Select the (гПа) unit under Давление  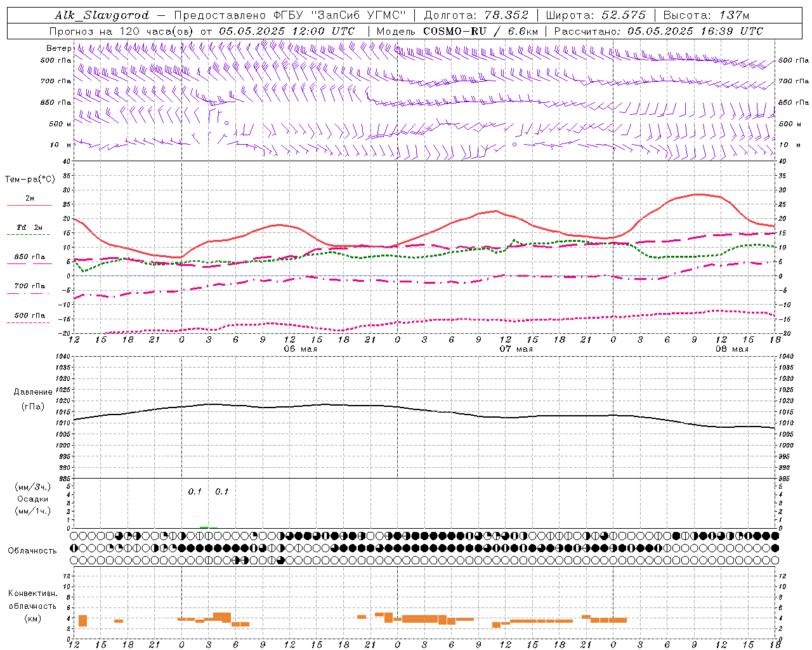click(33, 407)
